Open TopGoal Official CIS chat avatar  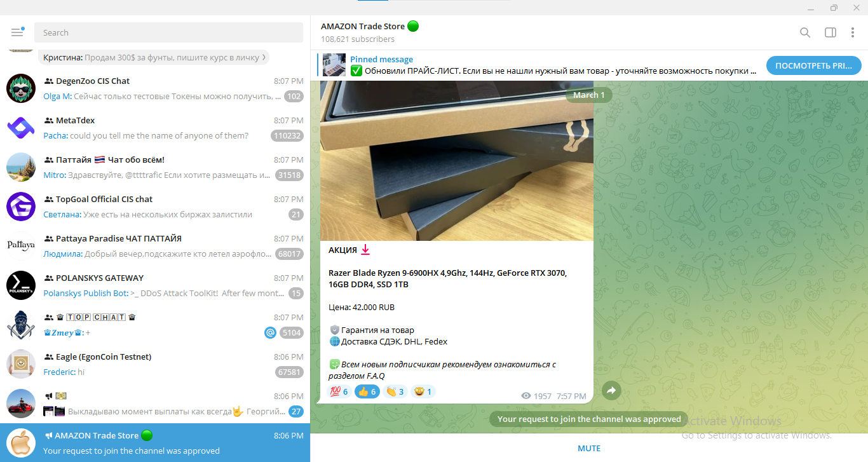[x=21, y=207]
